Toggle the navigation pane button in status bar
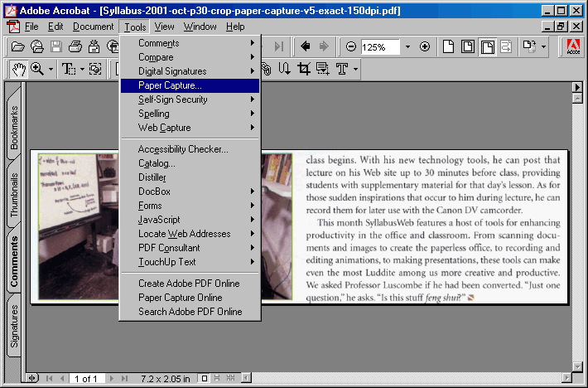This screenshot has width=588, height=388. 32,378
